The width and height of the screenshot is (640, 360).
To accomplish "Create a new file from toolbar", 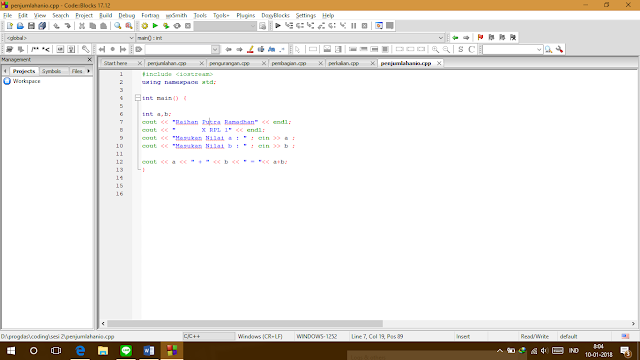I will 9,26.
